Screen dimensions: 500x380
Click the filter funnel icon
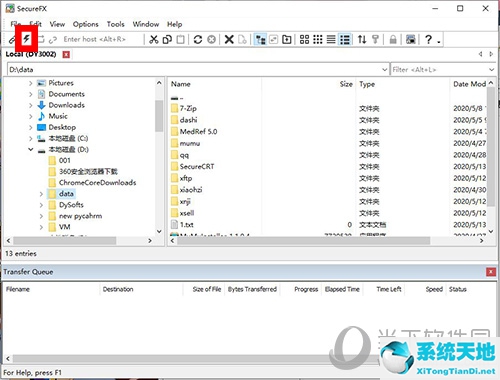(375, 39)
